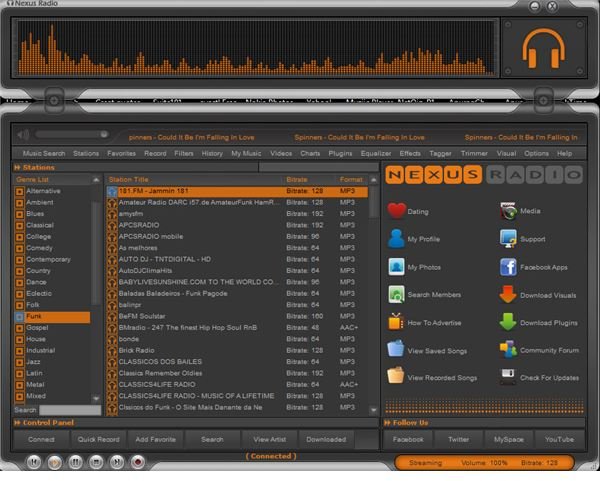Image resolution: width=600 pixels, height=481 pixels.
Task: Click the large orange headphones logo
Action: (544, 49)
